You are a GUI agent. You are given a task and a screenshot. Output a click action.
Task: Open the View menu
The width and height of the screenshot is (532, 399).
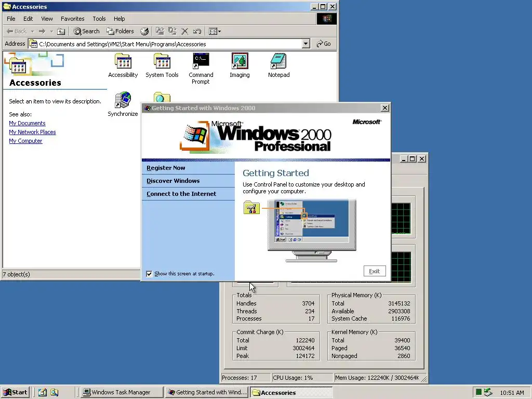[47, 19]
